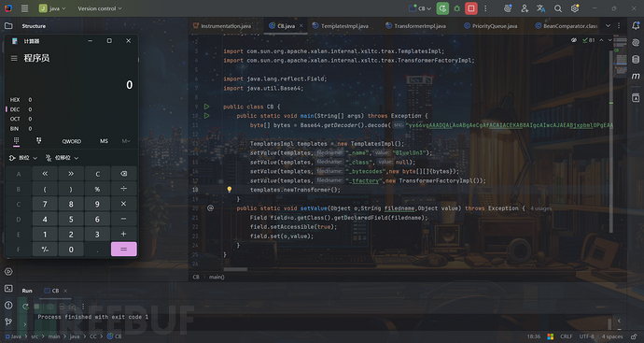
Task: Open the PriorityQueue.java editor tab
Action: 490,26
